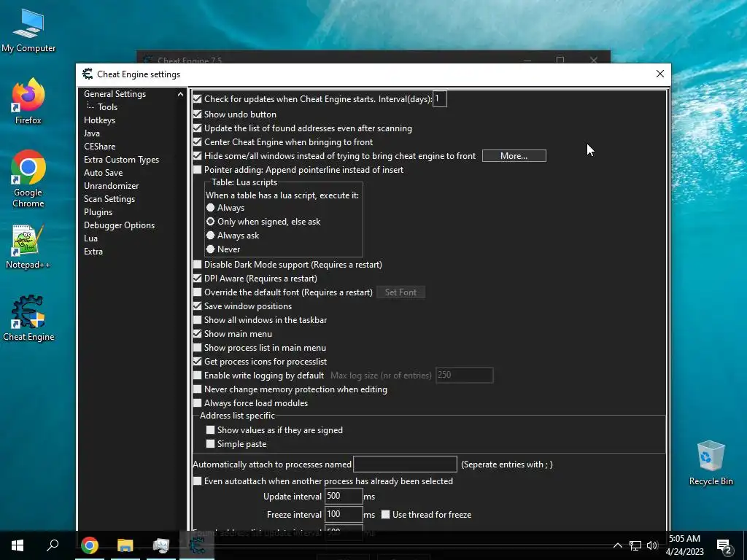Viewport: 747px width, 560px height.
Task: Close the Cheat Engine settings dialog
Action: [x=659, y=74]
